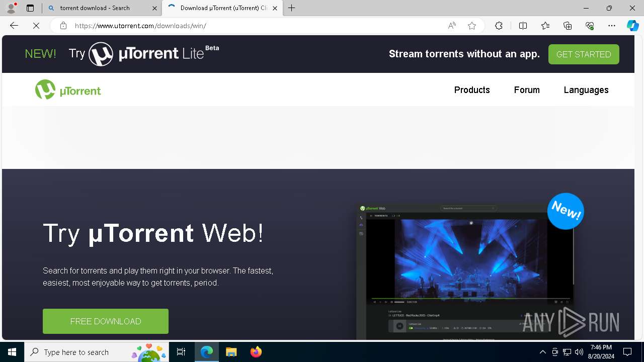Activate Read aloud icon
This screenshot has width=644, height=362.
coord(452,26)
